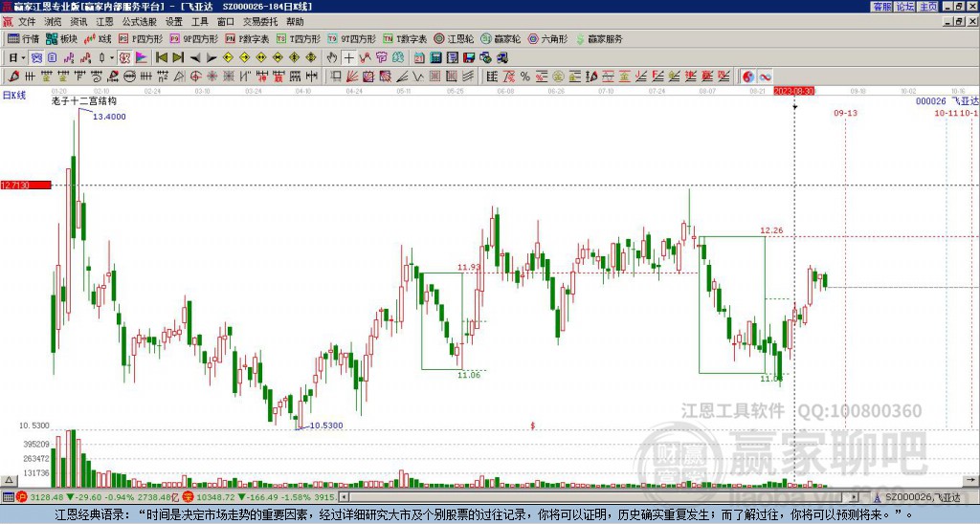Image resolution: width=980 pixels, height=524 pixels.
Task: Open the P四方形 square tool
Action: pyautogui.click(x=141, y=38)
